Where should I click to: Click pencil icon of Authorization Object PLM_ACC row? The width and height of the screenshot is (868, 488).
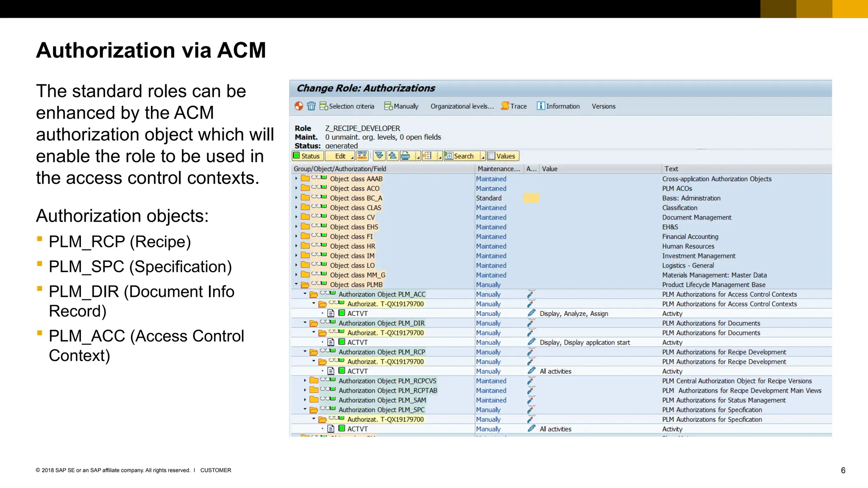click(x=531, y=294)
